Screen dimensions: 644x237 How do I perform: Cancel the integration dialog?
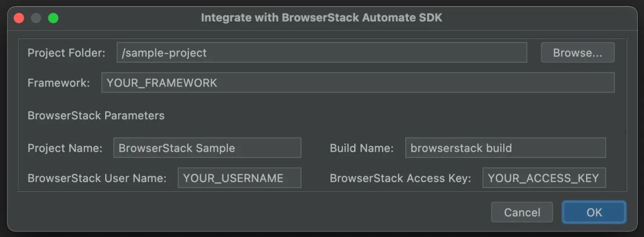(522, 212)
